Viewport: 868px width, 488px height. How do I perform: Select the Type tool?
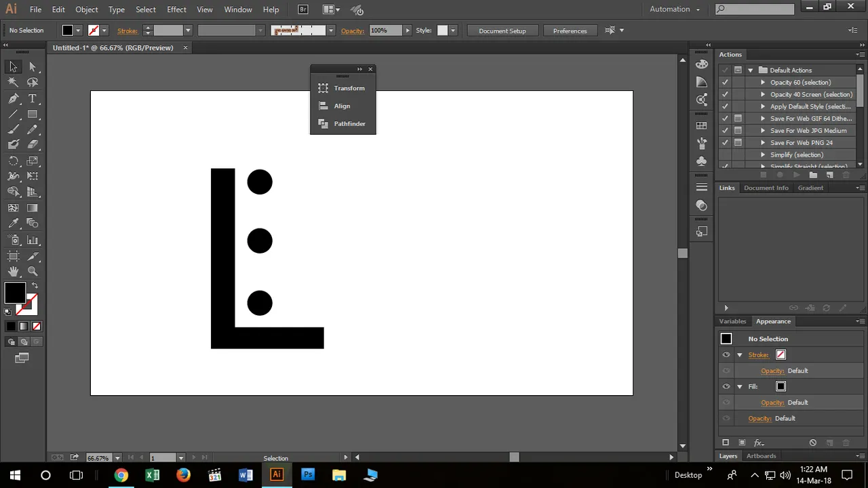[33, 99]
